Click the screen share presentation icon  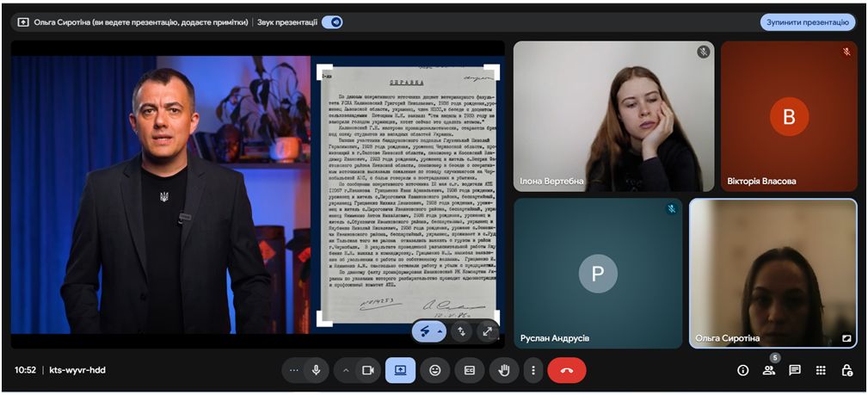point(400,370)
